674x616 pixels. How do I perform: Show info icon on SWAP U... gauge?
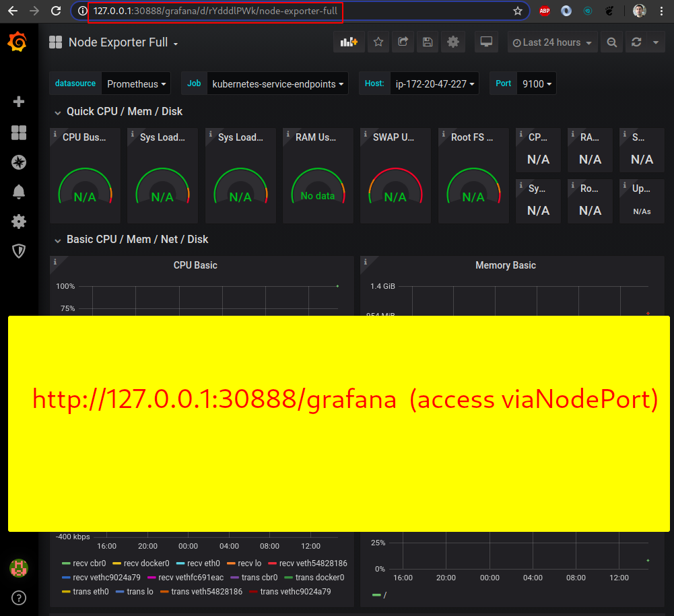(366, 134)
